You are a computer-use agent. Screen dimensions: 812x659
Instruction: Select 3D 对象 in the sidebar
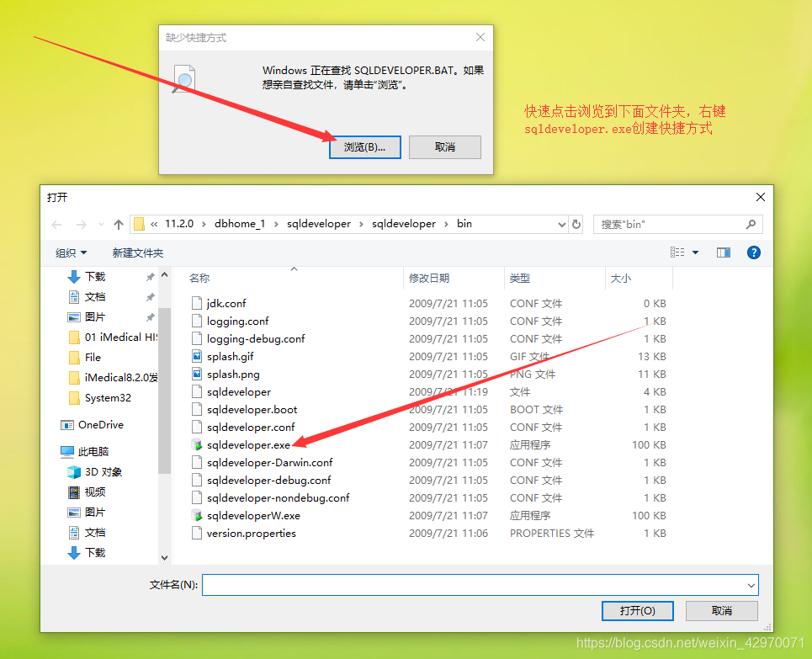(95, 472)
